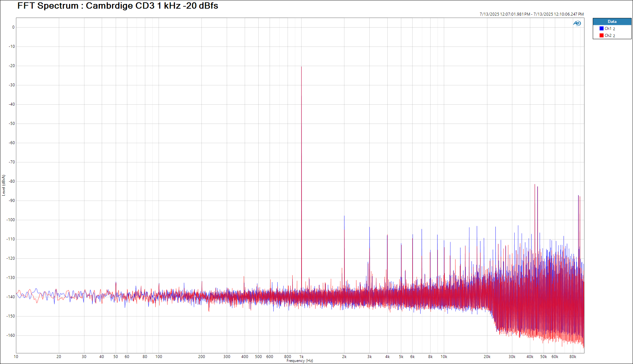
Task: Click the Data legend header
Action: [x=612, y=22]
